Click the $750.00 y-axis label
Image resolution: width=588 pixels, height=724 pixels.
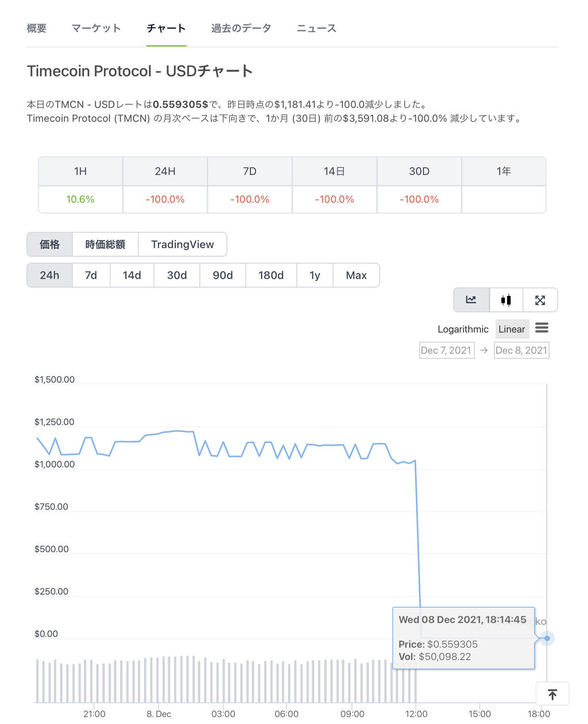click(51, 507)
